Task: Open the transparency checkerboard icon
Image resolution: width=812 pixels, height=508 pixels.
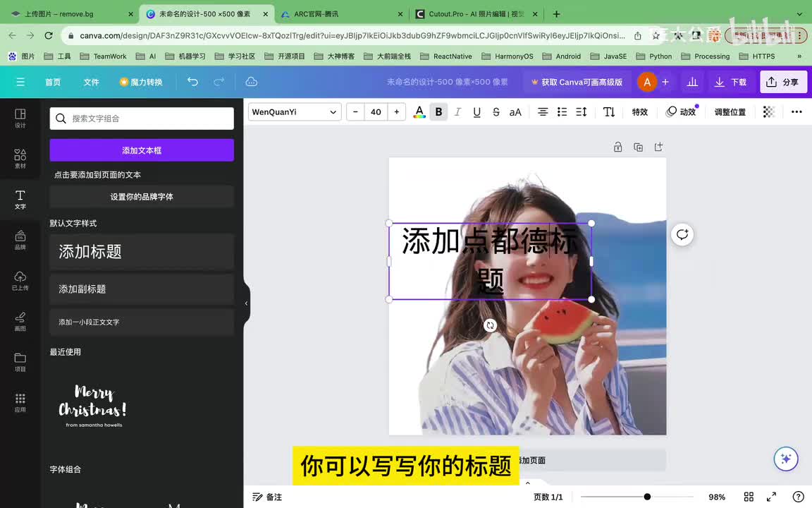Action: pyautogui.click(x=768, y=112)
